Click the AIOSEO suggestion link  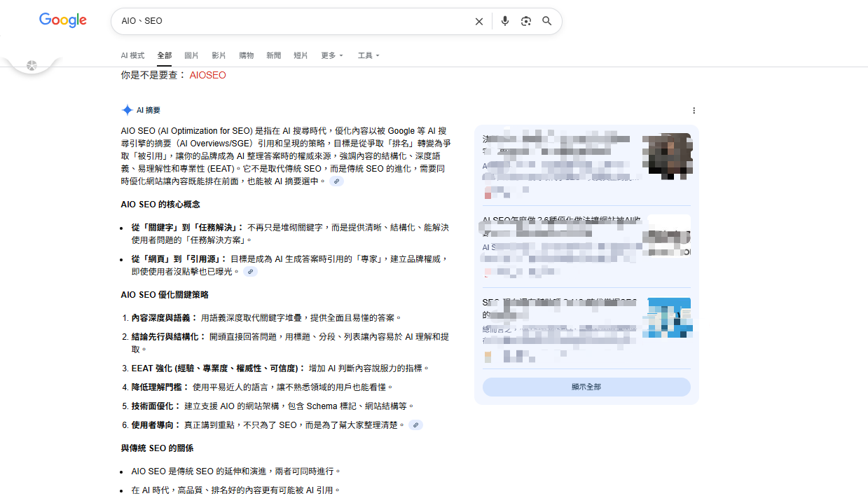[x=207, y=75]
